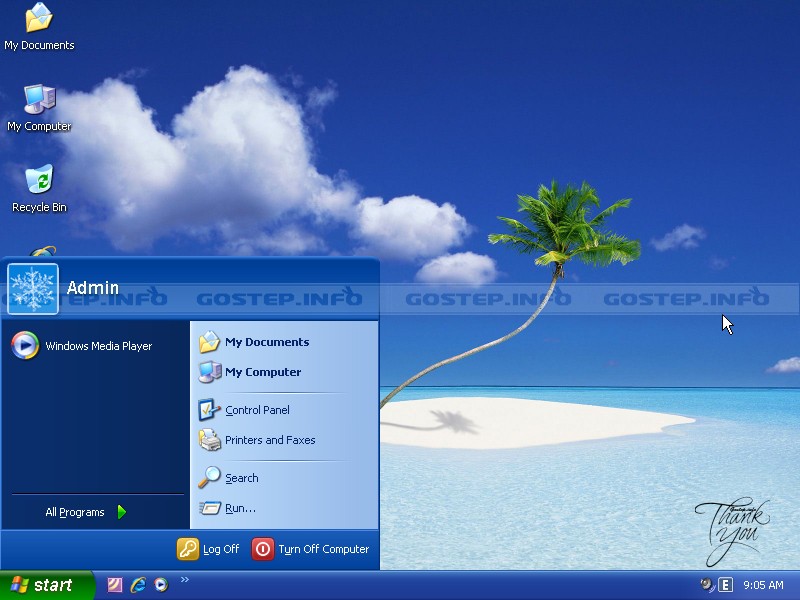
Task: Click the Start button
Action: pos(45,585)
